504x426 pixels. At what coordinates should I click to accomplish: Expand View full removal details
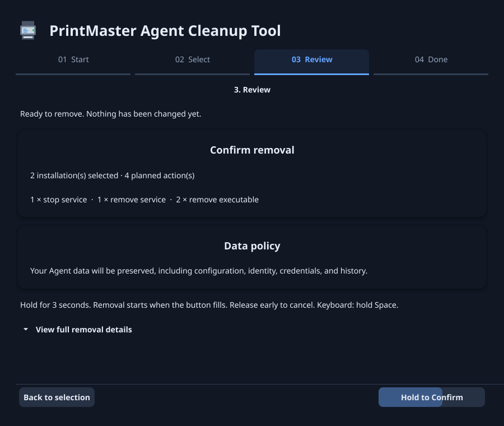click(78, 330)
